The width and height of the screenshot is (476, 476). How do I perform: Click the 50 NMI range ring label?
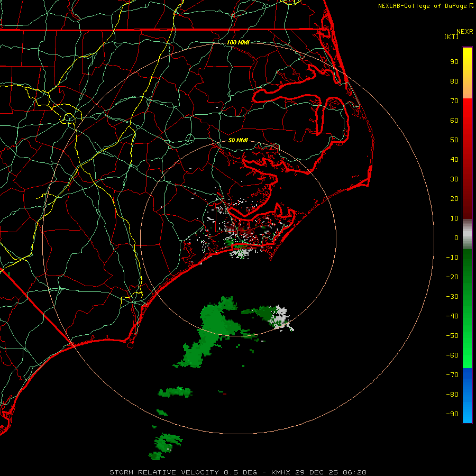click(238, 140)
